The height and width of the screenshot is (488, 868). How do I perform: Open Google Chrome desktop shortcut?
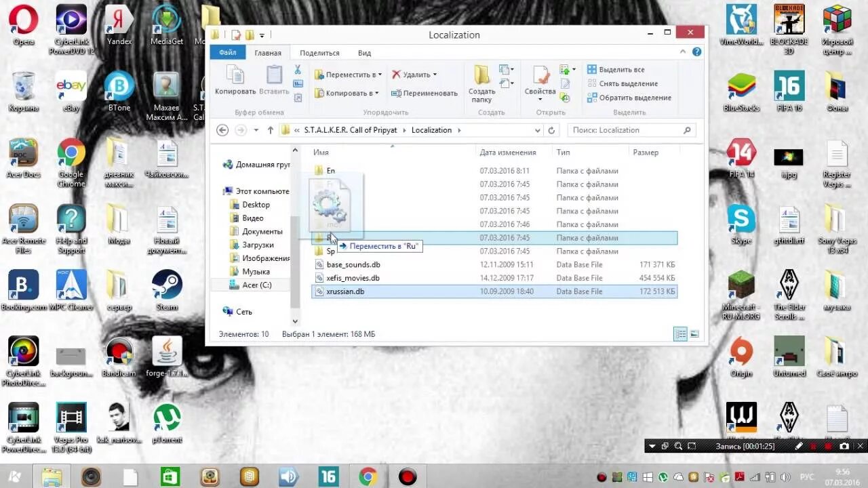[71, 163]
